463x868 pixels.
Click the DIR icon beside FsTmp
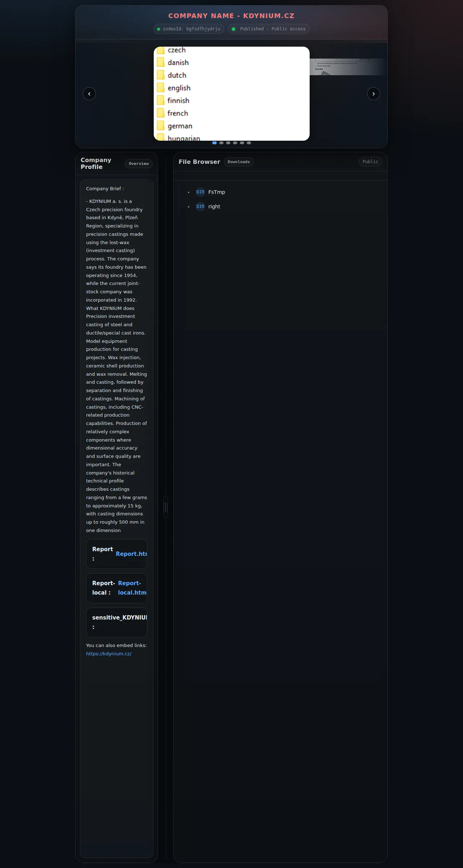point(200,192)
